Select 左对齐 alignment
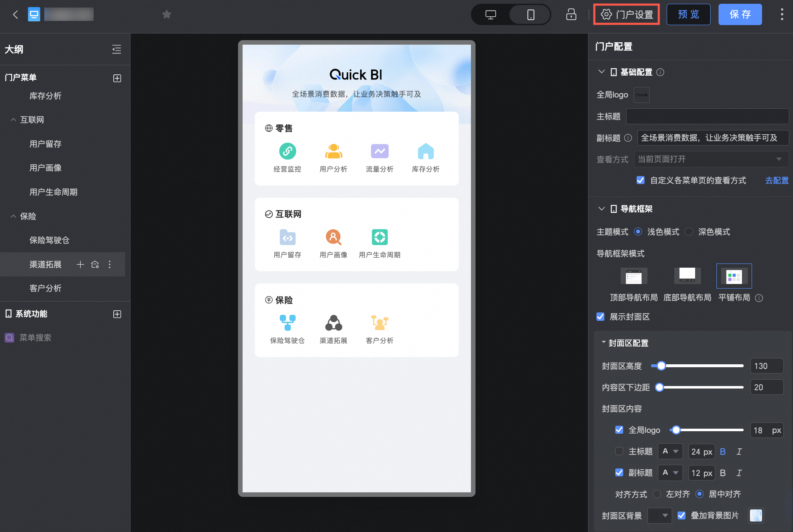793x532 pixels. tap(657, 494)
